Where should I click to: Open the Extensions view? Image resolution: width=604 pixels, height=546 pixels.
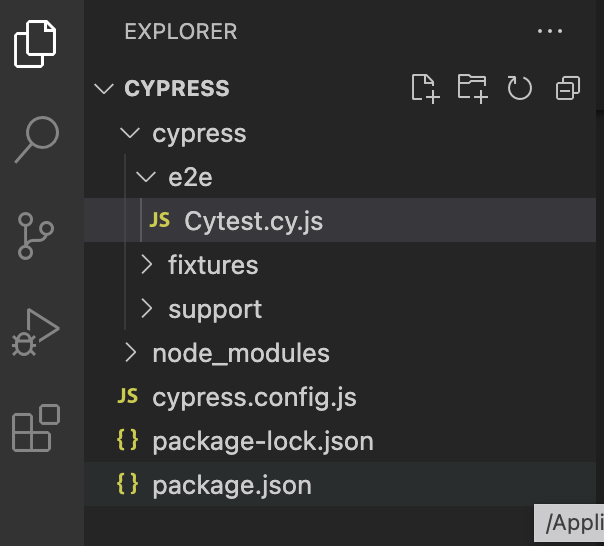[x=36, y=428]
